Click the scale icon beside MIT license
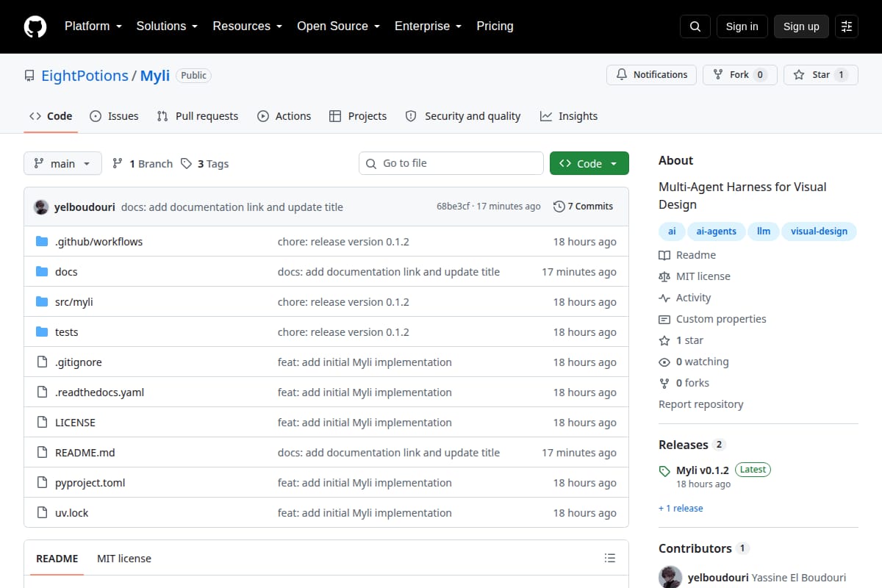Screen dimensions: 882x588 664,276
